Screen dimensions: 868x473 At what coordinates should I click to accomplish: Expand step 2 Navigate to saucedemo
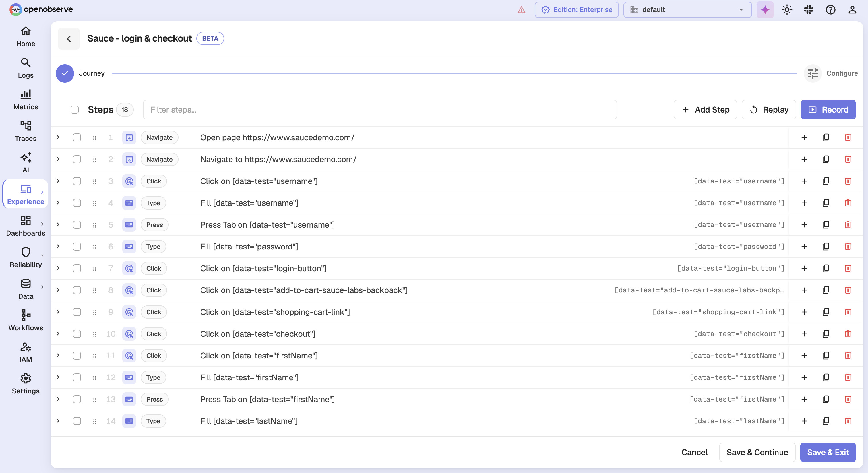pyautogui.click(x=58, y=159)
